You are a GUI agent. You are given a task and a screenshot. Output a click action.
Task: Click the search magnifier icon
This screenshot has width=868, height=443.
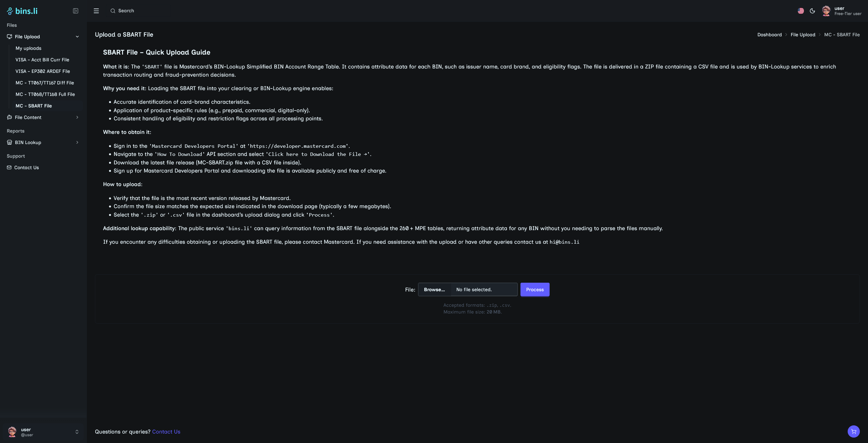pyautogui.click(x=113, y=11)
